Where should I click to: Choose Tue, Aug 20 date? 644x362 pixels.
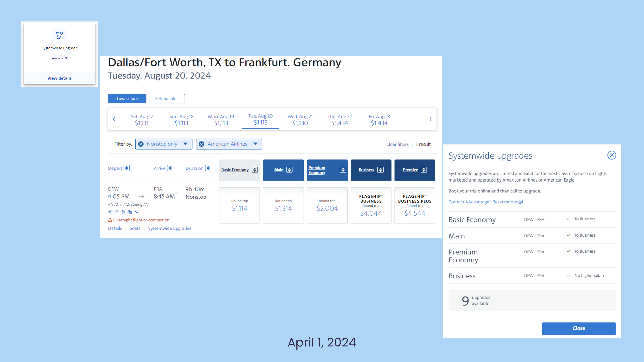(x=260, y=119)
